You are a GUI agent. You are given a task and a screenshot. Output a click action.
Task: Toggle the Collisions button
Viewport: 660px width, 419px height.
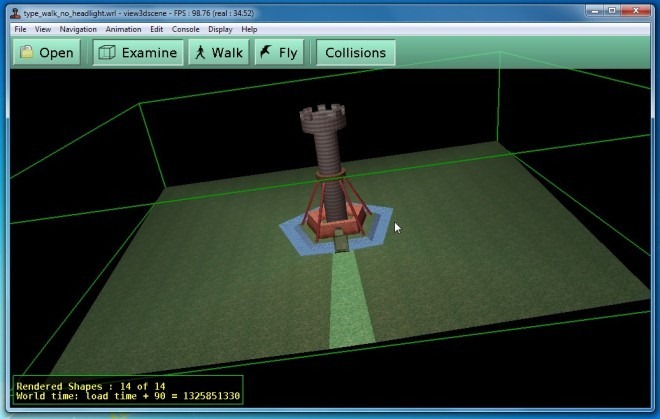(356, 53)
